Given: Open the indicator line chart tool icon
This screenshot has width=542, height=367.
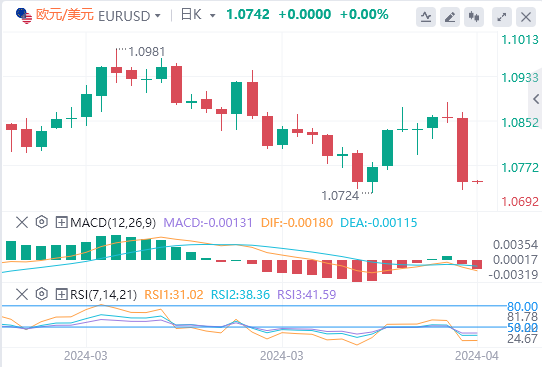Looking at the screenshot, I should 426,16.
